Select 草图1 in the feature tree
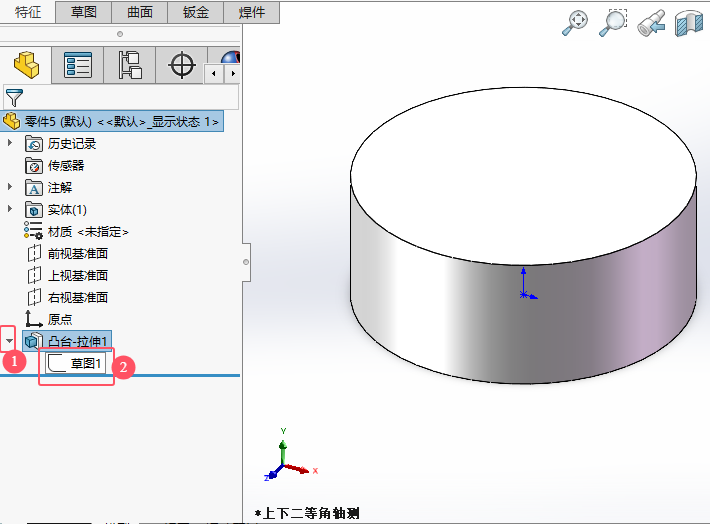 [x=86, y=364]
